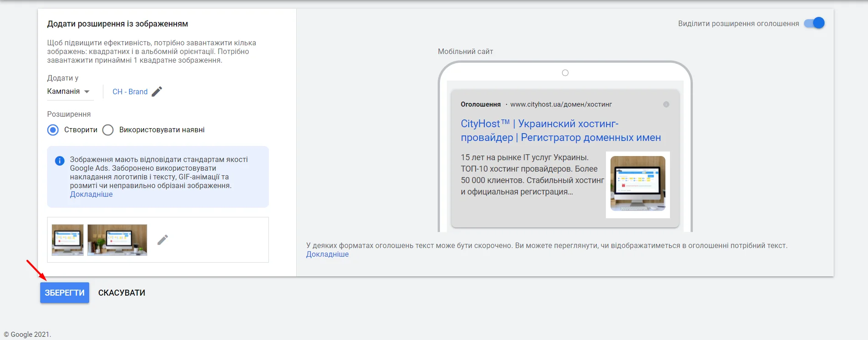Click the 'Оголошення' label in the preview
Screen dimensions: 868x340
481,104
